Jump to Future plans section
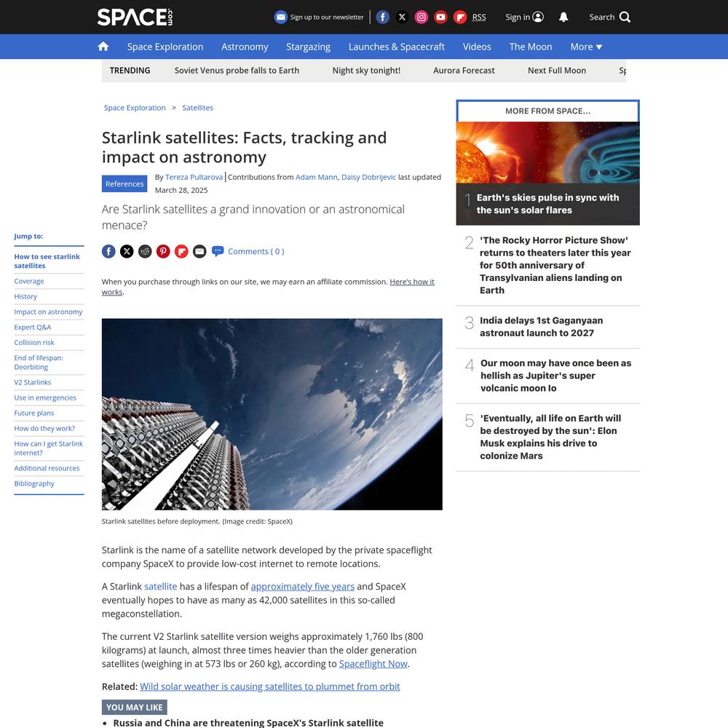This screenshot has width=728, height=728. pos(34,413)
